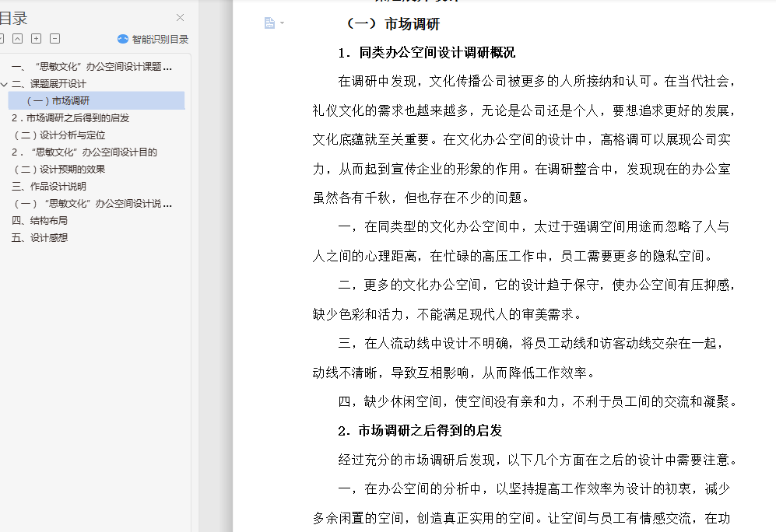Image resolution: width=776 pixels, height=532 pixels.
Task: Go to (二)设计分析与定位 in the outline
Action: tap(59, 135)
